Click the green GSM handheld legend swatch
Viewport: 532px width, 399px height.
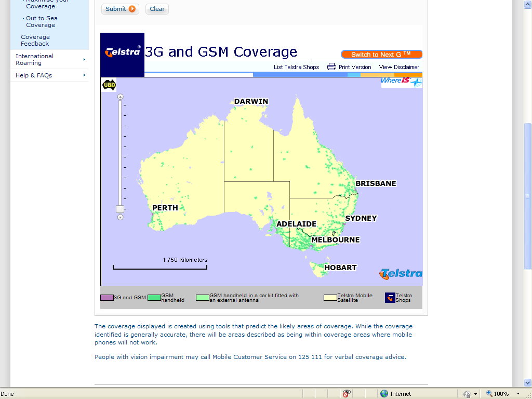click(154, 298)
